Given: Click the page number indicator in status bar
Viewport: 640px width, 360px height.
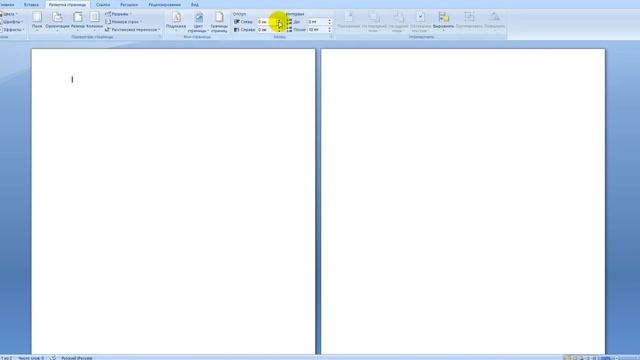Looking at the screenshot, I should pos(7,358).
